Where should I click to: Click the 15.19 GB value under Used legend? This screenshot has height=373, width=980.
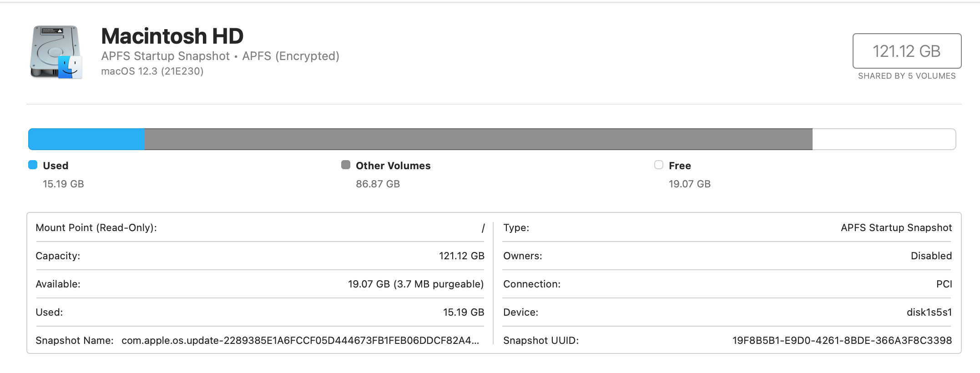coord(63,184)
